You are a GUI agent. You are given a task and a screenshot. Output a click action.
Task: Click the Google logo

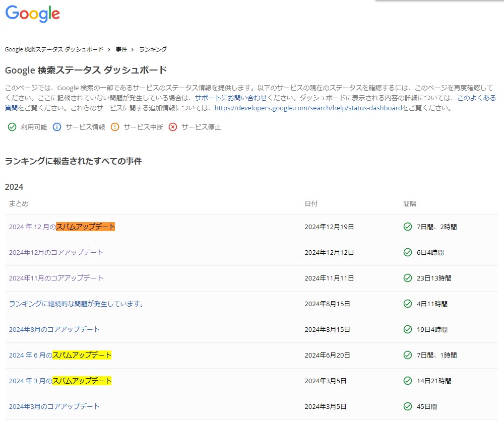point(32,14)
